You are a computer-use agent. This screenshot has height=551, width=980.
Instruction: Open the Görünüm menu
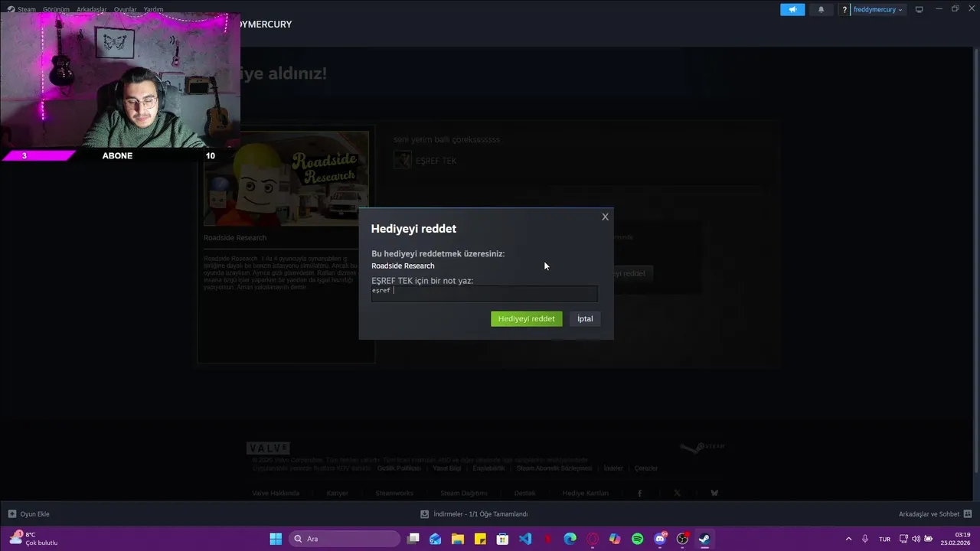(56, 9)
